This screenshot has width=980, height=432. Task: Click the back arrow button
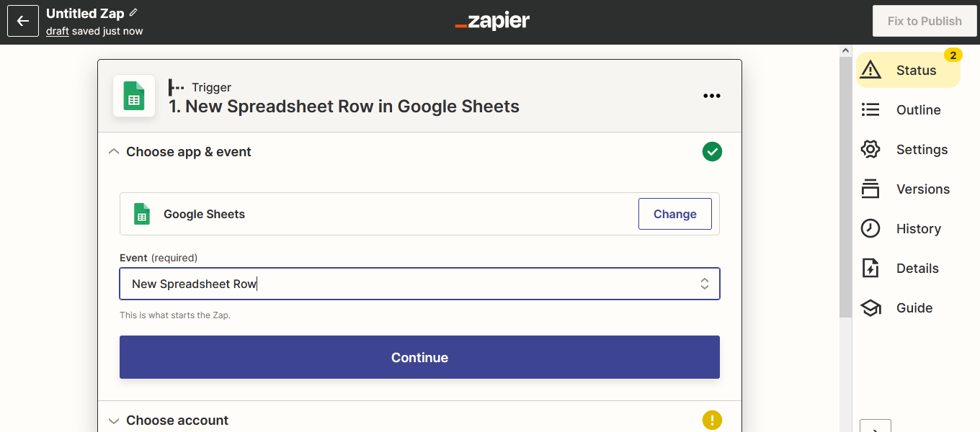pos(23,22)
